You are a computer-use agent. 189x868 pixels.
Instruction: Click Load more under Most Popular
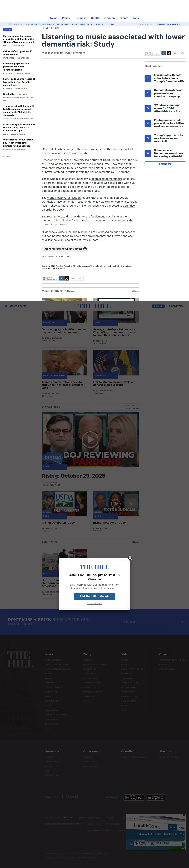[x=165, y=164]
